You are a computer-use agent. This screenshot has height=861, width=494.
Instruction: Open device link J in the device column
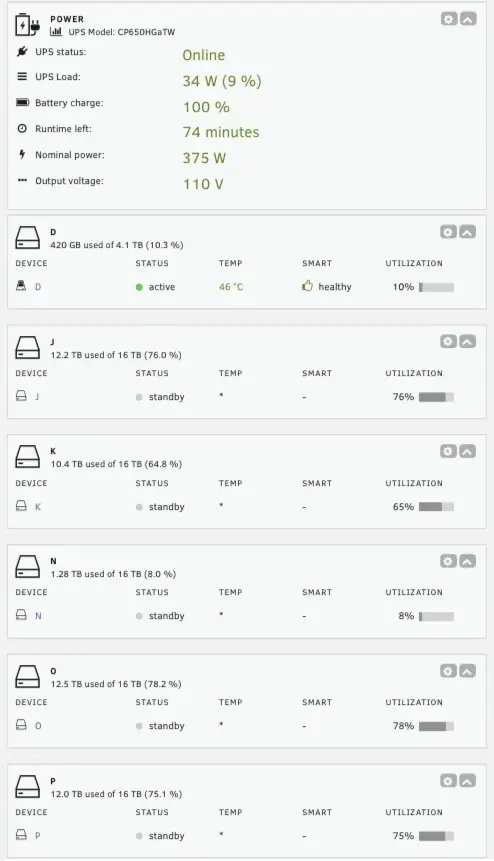pyautogui.click(x=37, y=396)
